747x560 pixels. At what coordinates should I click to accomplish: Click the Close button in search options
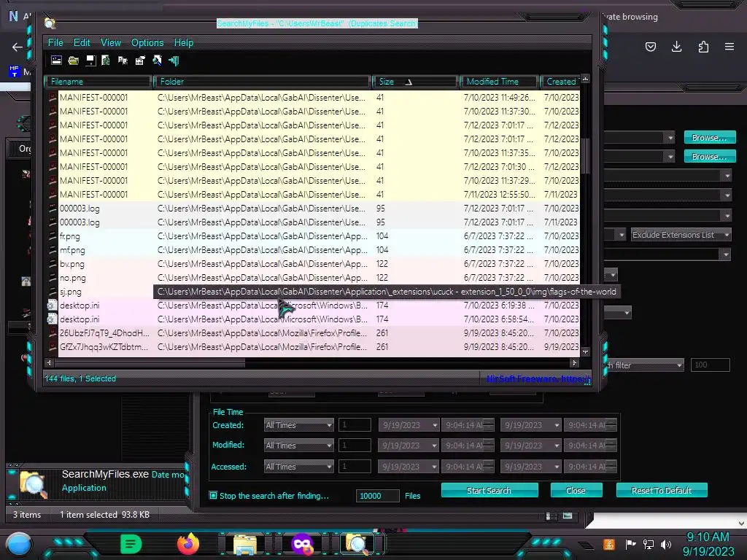point(576,490)
